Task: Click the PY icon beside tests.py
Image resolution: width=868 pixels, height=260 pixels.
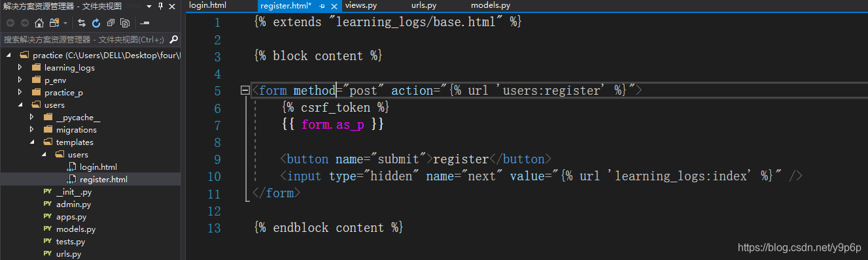Action: [x=47, y=241]
